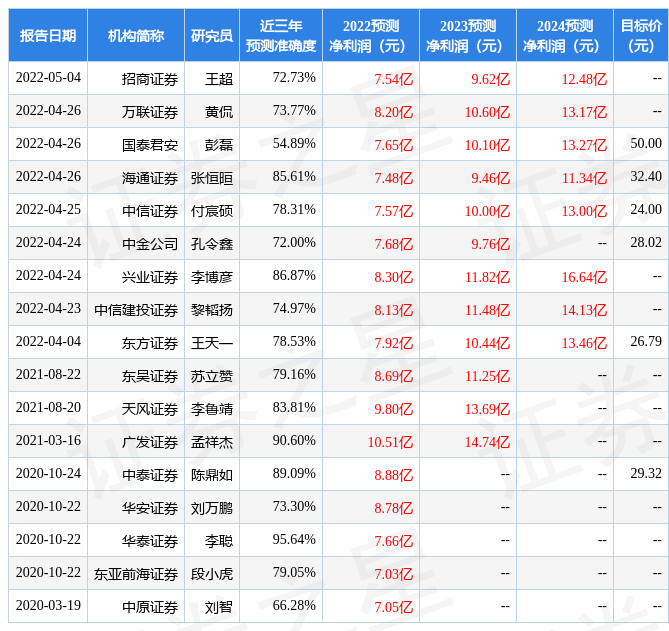This screenshot has height=631, width=669.
Task: Click researcher name 李鲁靖
Action: click(212, 409)
